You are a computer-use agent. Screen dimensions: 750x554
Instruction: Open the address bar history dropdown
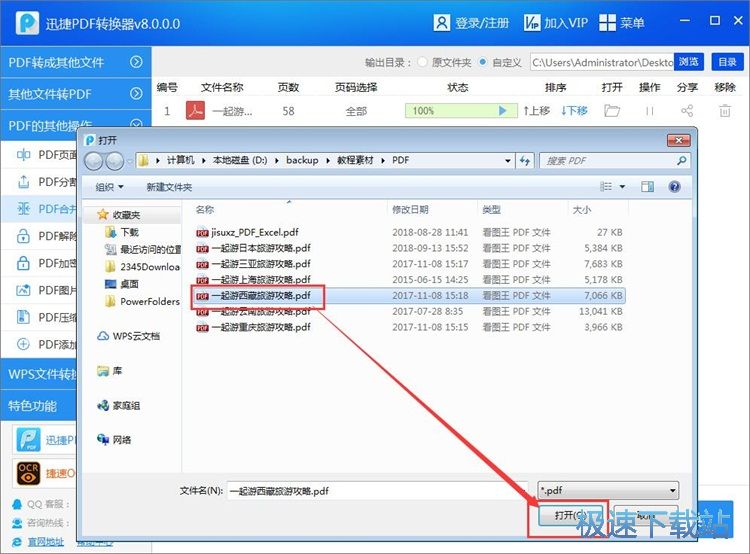pyautogui.click(x=507, y=161)
